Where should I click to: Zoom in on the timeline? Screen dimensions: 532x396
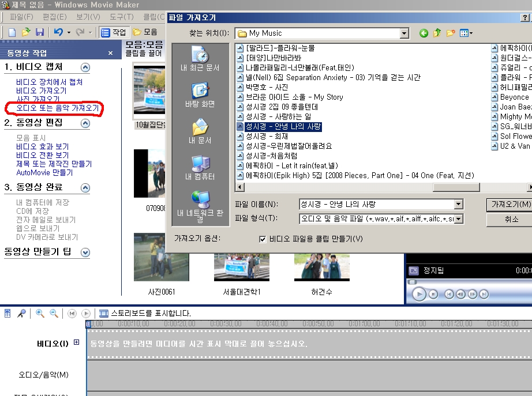40,313
